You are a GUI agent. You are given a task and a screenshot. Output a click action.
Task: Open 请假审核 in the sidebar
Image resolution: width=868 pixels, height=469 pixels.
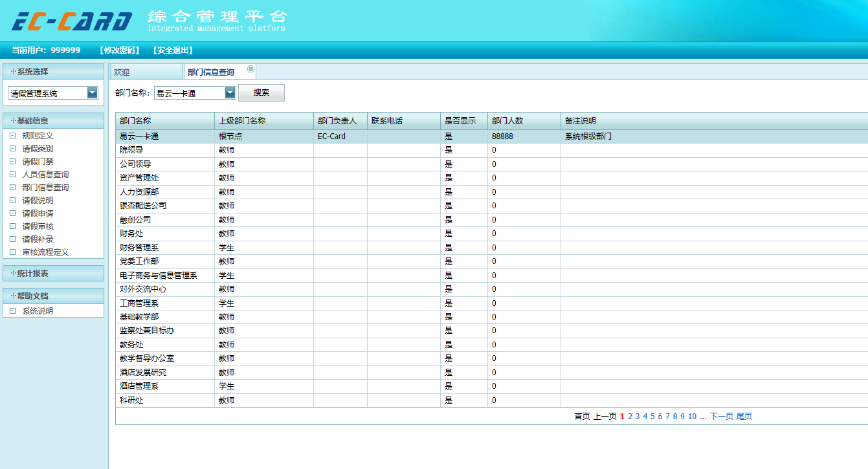(x=38, y=226)
